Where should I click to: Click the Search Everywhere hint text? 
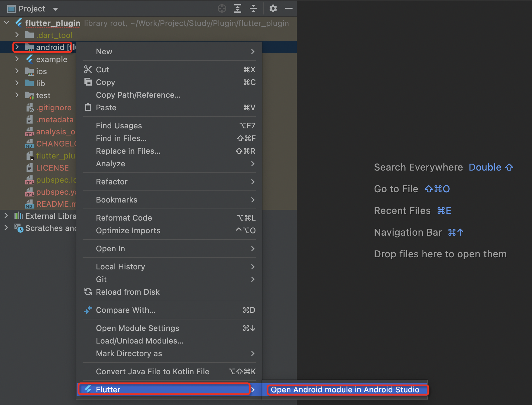pos(418,167)
